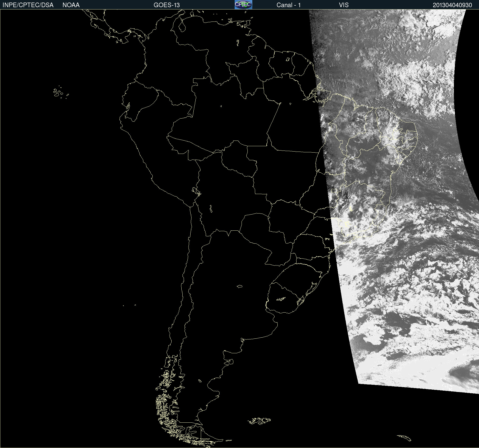Click the CPTEC logo in the header

(x=243, y=5)
